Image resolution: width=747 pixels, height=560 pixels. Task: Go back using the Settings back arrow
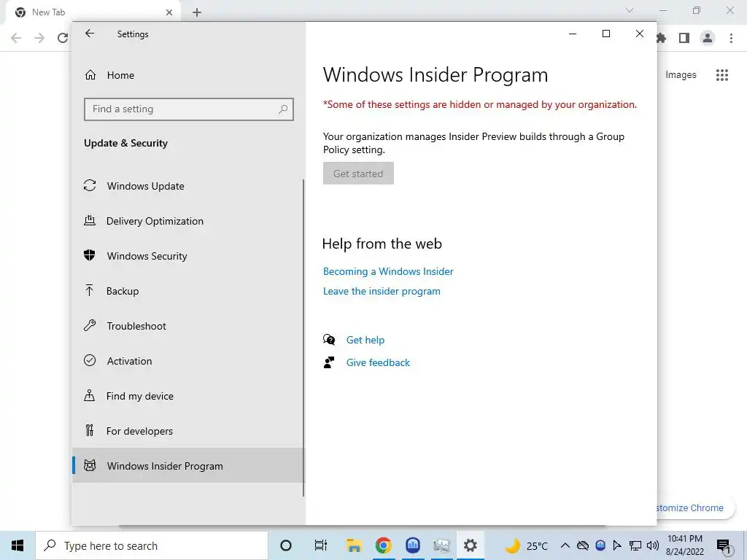coord(90,34)
